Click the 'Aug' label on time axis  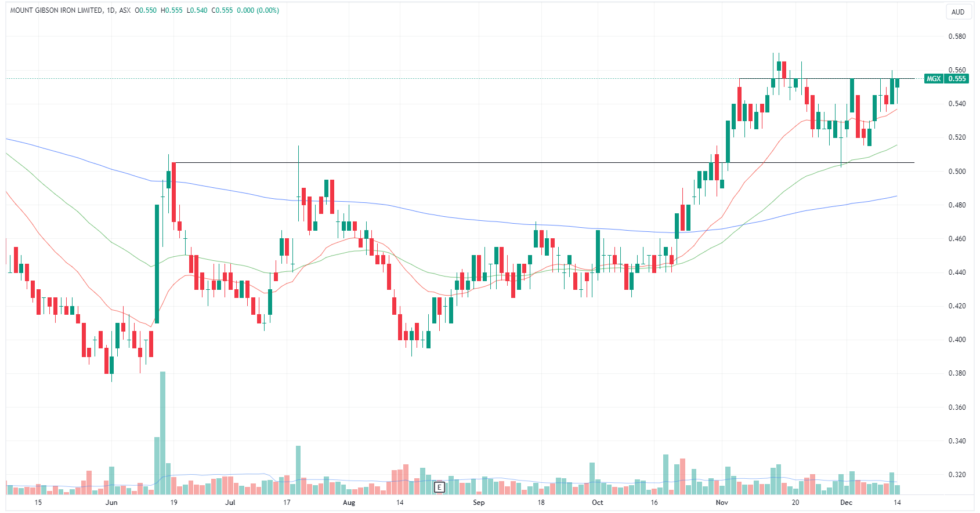349,503
